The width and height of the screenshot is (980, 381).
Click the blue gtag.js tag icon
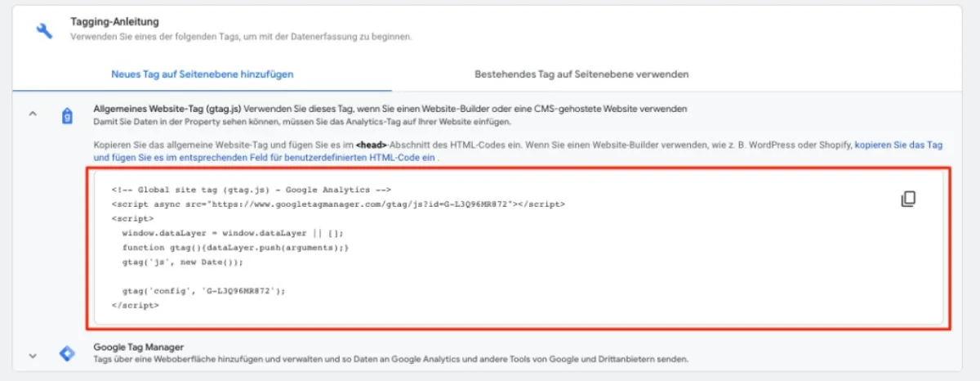click(68, 116)
